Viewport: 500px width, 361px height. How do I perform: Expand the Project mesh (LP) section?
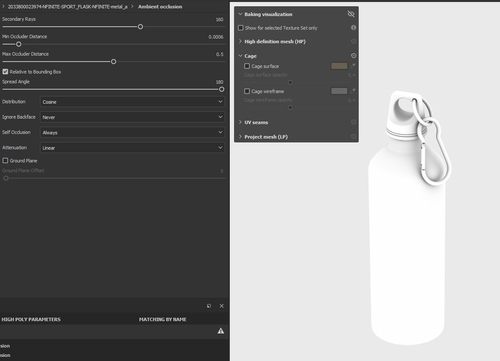coord(240,136)
